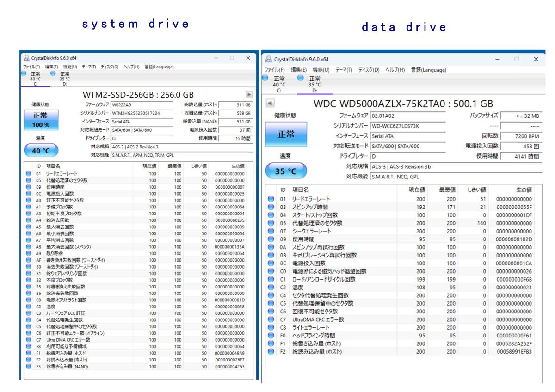Click 4141 時間 usage hours field
The width and height of the screenshot is (555, 392).
pos(521,157)
